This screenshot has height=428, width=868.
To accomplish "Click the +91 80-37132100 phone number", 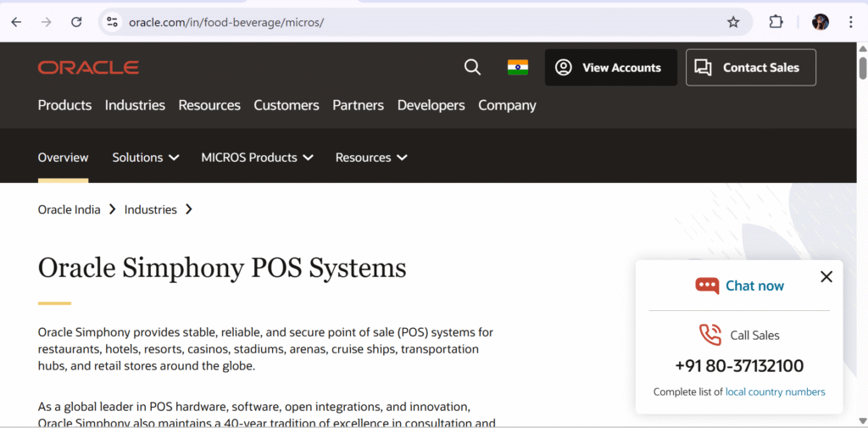I will pyautogui.click(x=739, y=366).
